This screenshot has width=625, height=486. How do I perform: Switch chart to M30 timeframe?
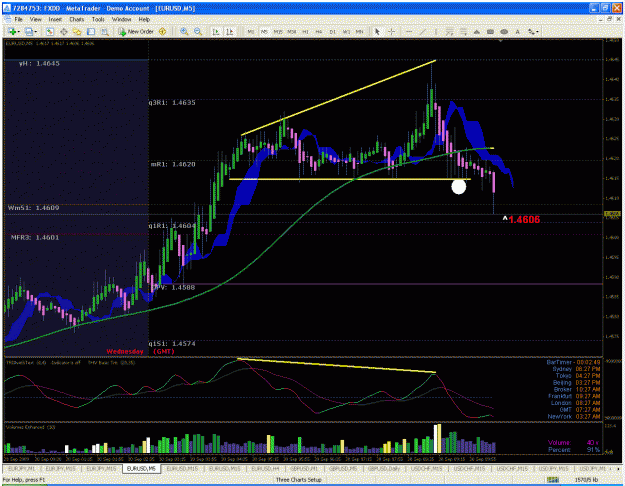[x=292, y=31]
